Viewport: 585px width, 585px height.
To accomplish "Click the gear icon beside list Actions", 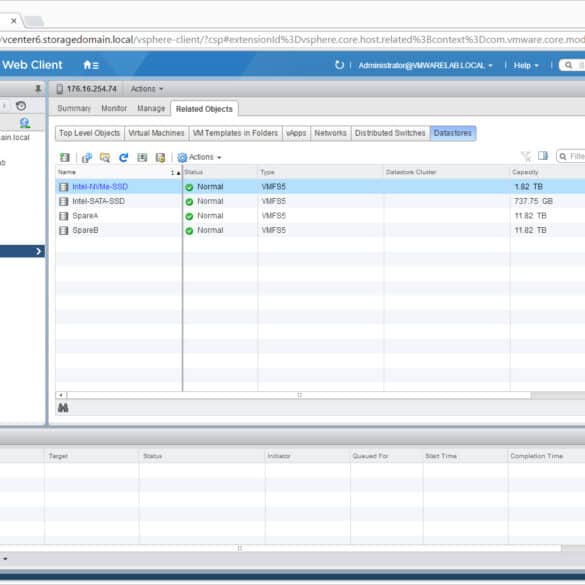I will [x=182, y=157].
